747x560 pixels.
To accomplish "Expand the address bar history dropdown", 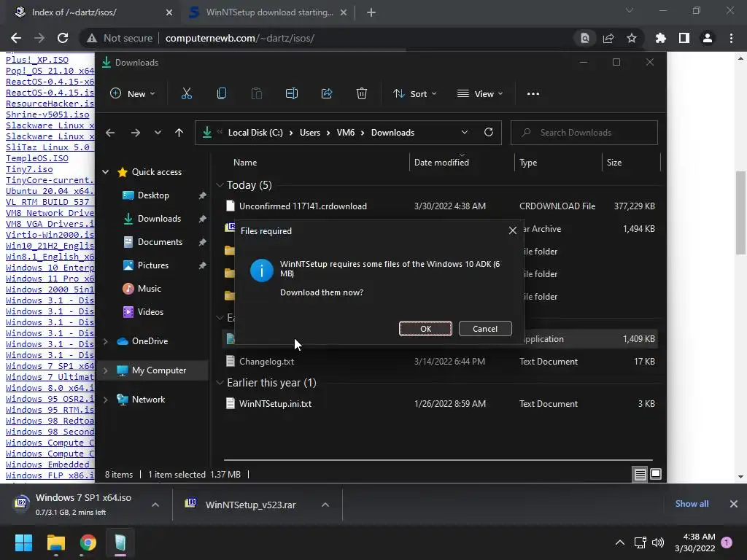I will pyautogui.click(x=465, y=133).
